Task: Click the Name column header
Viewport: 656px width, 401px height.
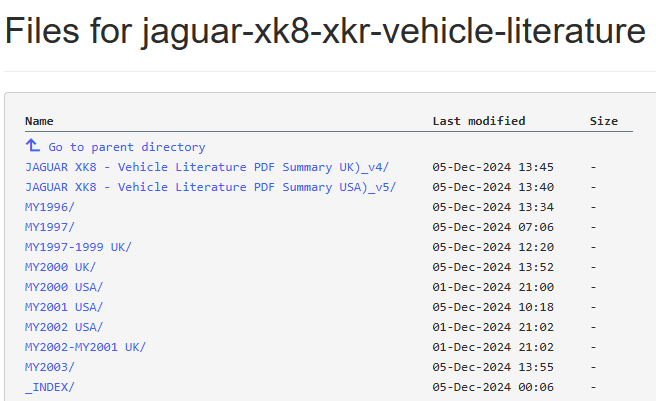Action: click(x=39, y=121)
